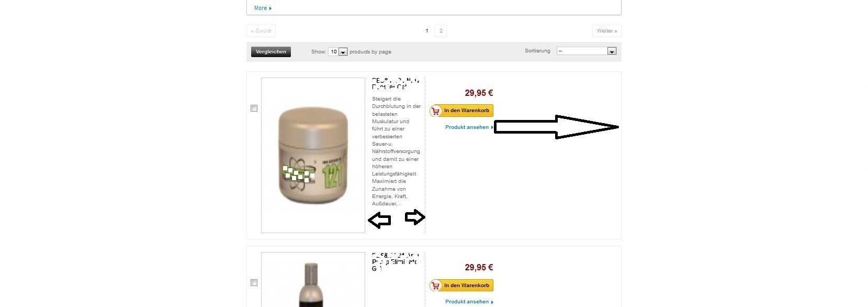Expand the Sortierung dropdown
868x307 pixels.
click(x=587, y=51)
